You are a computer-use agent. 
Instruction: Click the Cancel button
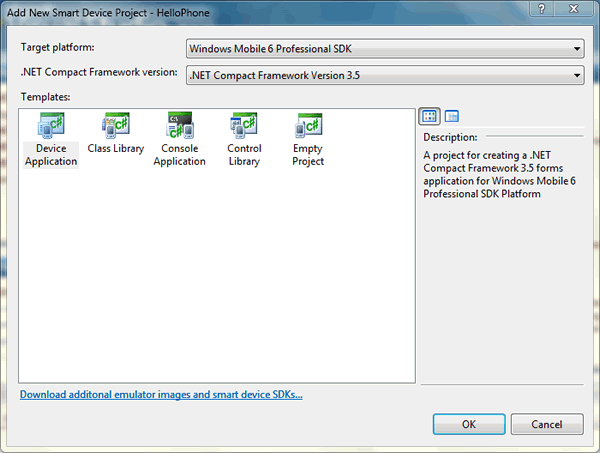(547, 424)
